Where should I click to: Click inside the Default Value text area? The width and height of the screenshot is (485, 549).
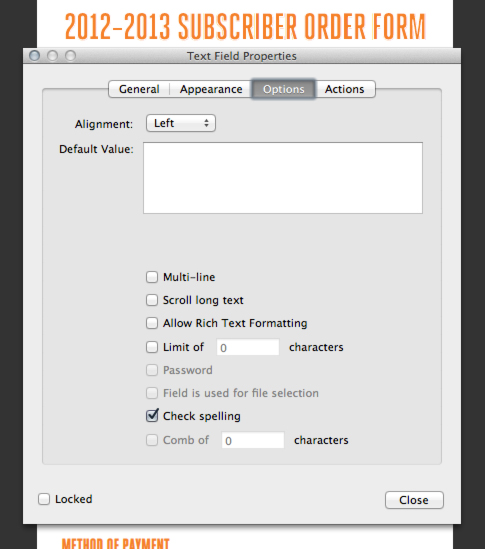point(283,178)
